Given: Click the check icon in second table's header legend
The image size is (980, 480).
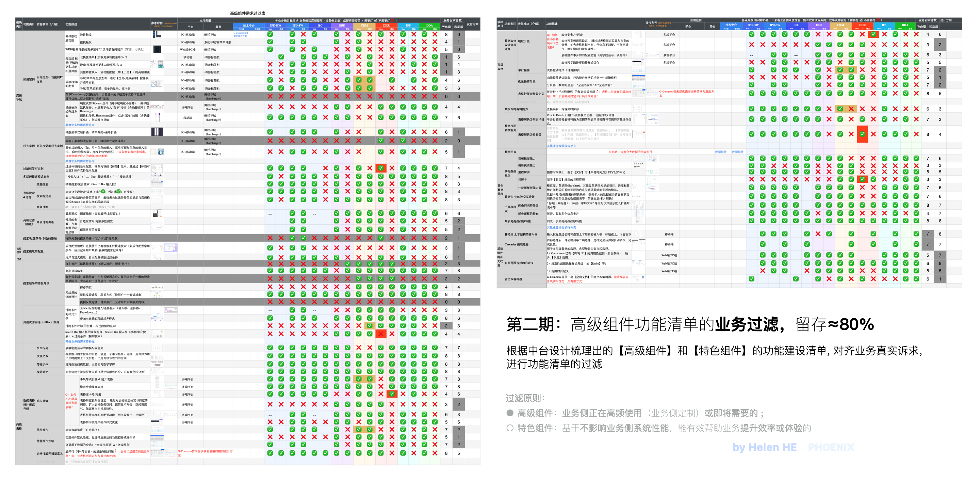Looking at the screenshot, I should 861,20.
